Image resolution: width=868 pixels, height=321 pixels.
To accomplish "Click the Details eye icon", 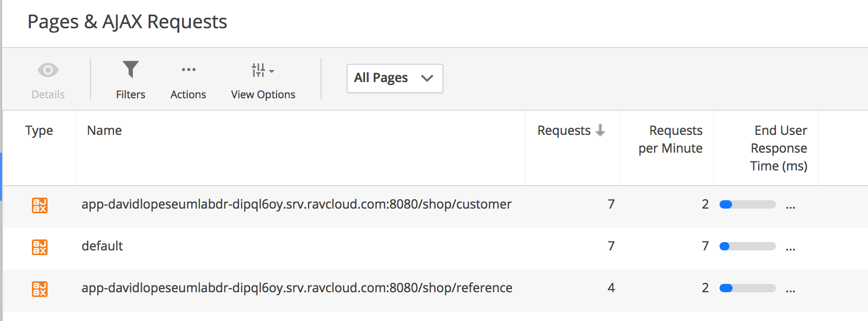I will [48, 70].
